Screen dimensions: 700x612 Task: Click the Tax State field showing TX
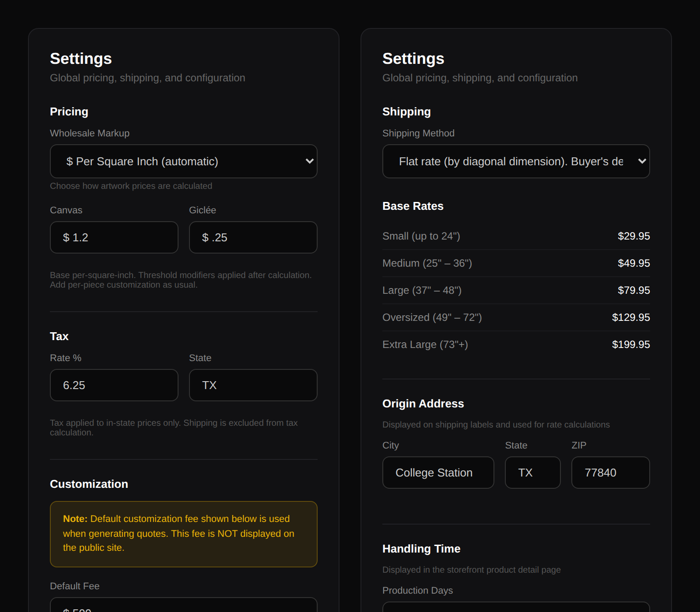253,385
